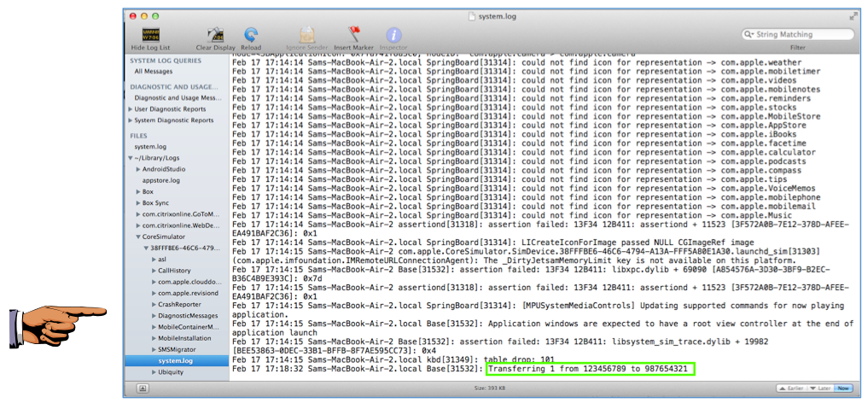Collapse the CoreSimulator folder triangle
The width and height of the screenshot is (868, 409).
pyautogui.click(x=138, y=237)
